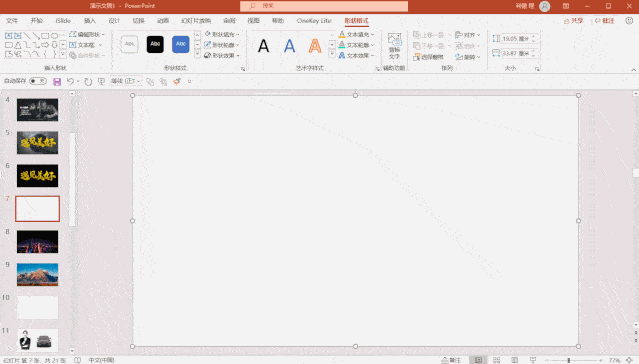Select slide 4 thumbnail
This screenshot has height=364, width=639.
coord(37,110)
